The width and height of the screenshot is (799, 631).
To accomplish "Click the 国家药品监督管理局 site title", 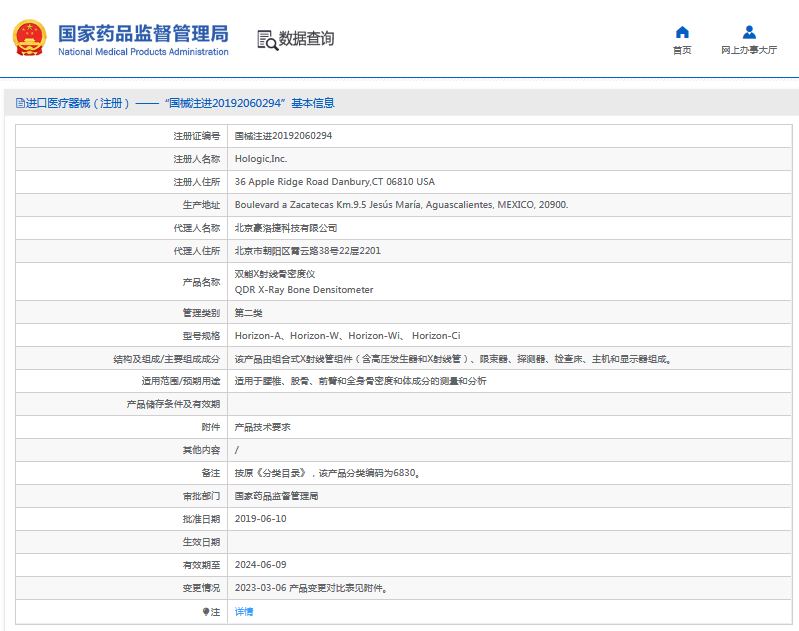I will [142, 33].
